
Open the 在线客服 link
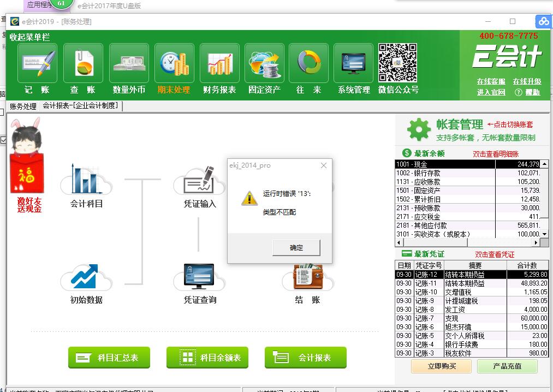(x=491, y=81)
